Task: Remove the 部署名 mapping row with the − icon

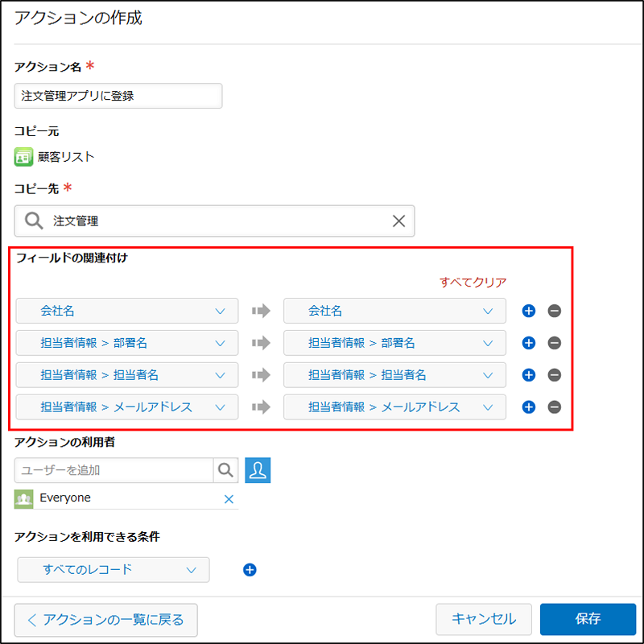Action: pos(554,343)
